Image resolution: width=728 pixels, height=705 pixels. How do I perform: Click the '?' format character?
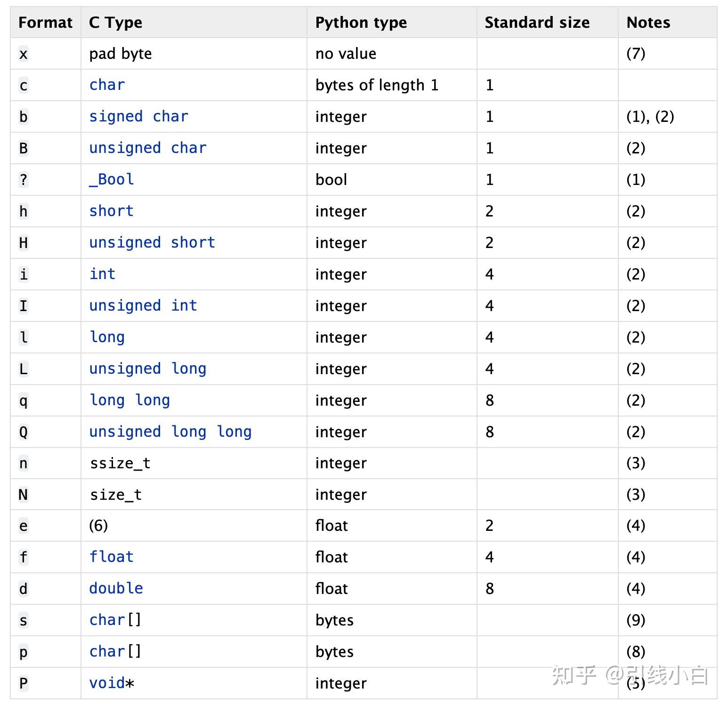coord(24,180)
